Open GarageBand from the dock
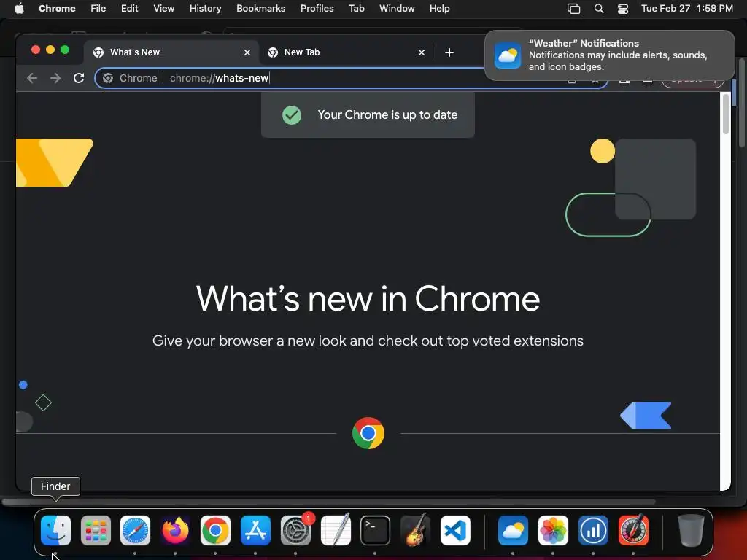This screenshot has width=747, height=560. [415, 530]
